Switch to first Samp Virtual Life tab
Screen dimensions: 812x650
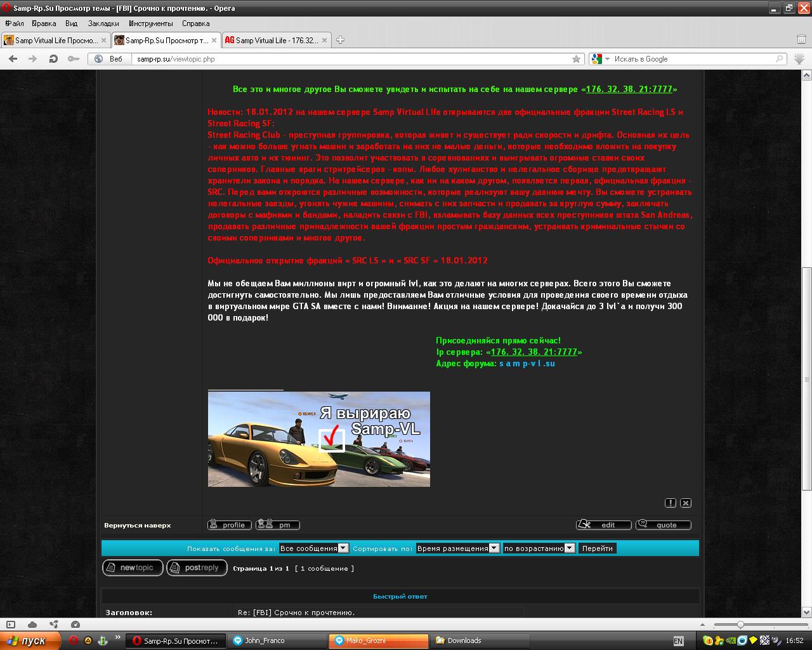click(x=56, y=40)
